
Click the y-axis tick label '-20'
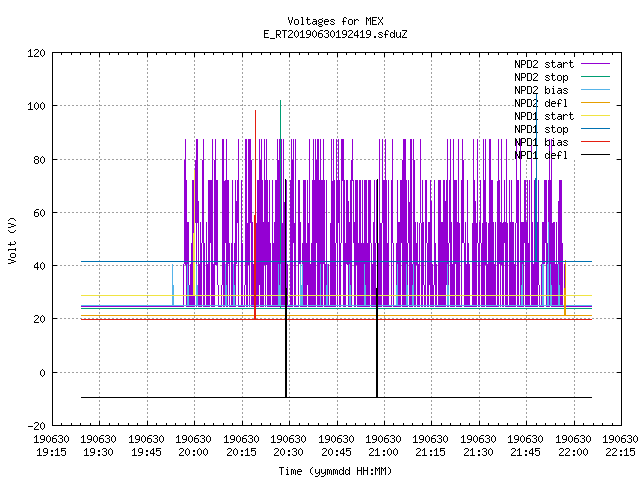point(36,426)
